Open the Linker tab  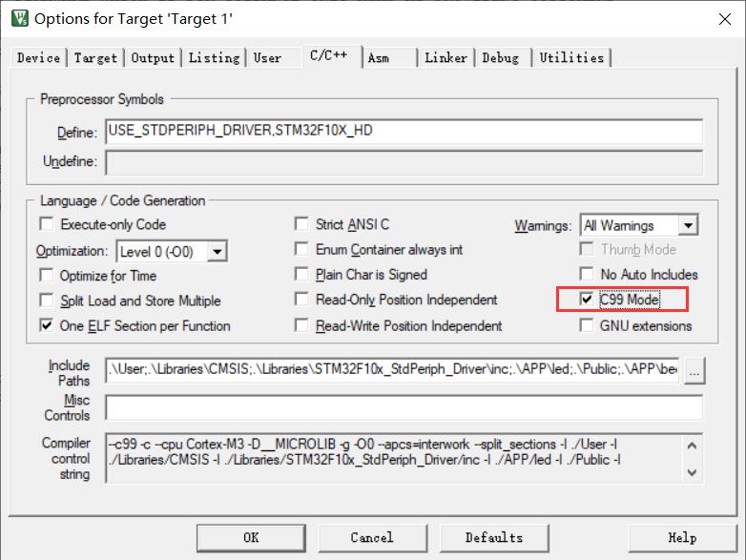(x=446, y=58)
